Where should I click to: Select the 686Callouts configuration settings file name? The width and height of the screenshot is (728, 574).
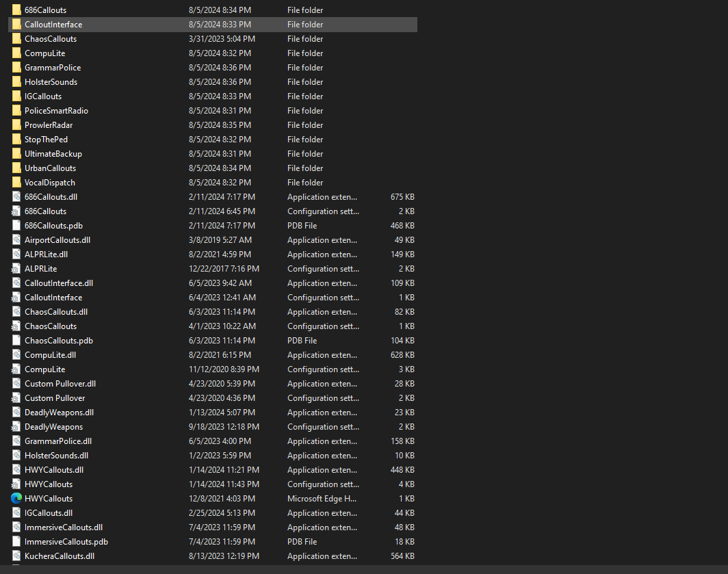pyautogui.click(x=45, y=211)
